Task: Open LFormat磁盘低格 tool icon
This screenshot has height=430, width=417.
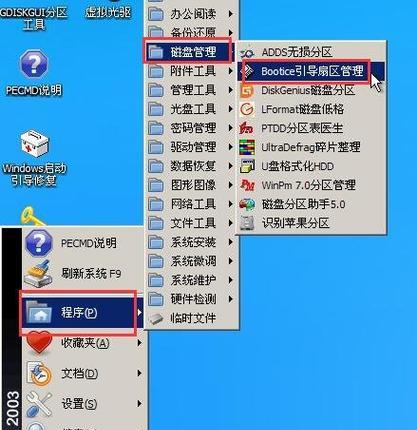Action: click(247, 109)
